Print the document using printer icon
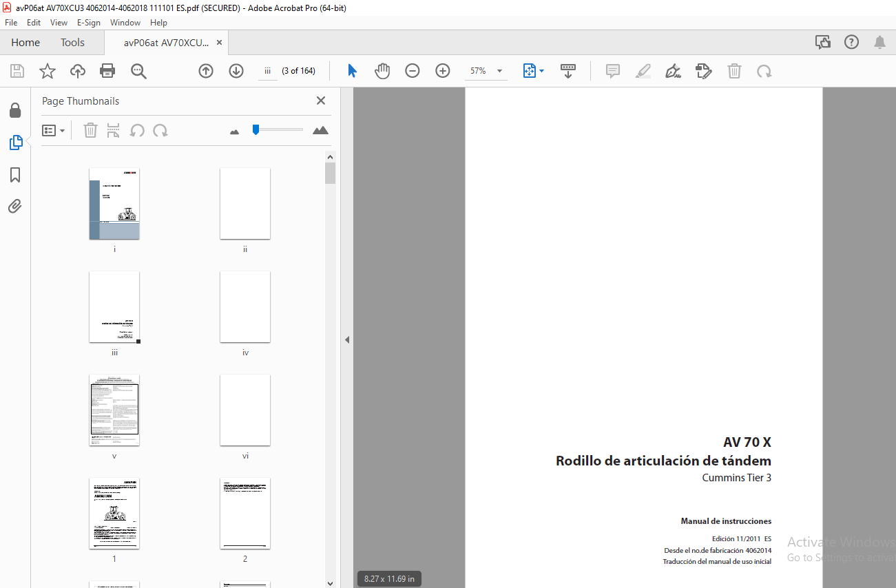Viewport: 896px width, 588px height. [x=107, y=71]
